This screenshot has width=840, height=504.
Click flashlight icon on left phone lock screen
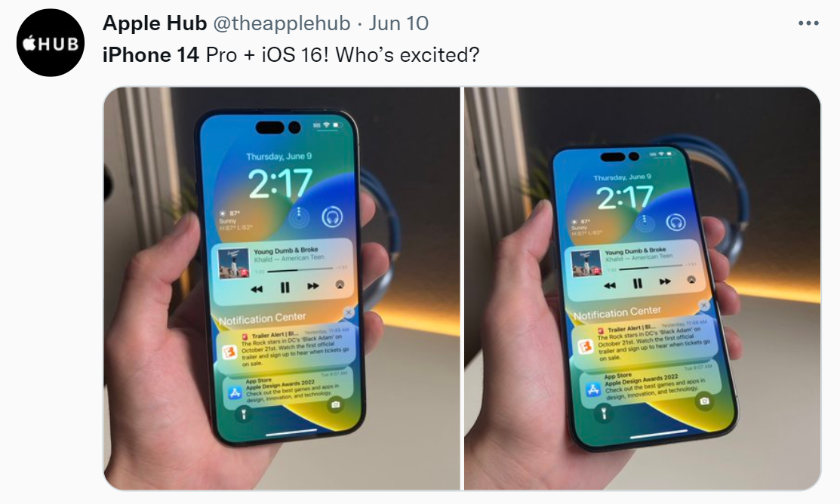[x=243, y=414]
